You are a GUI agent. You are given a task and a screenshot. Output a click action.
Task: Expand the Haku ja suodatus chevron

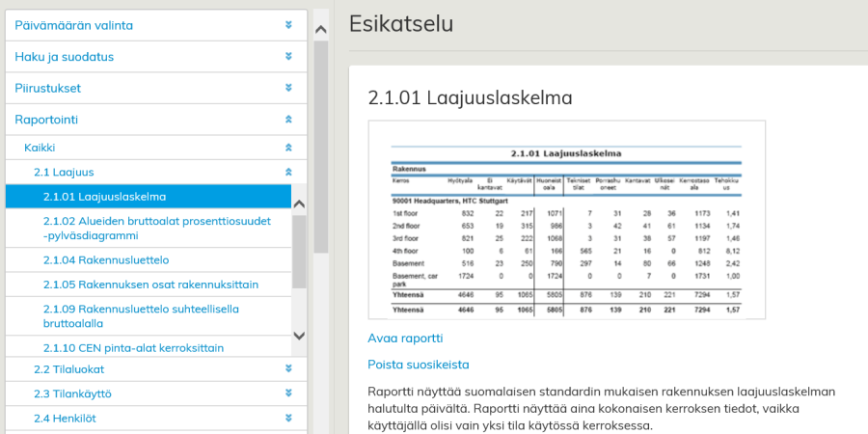pos(287,56)
